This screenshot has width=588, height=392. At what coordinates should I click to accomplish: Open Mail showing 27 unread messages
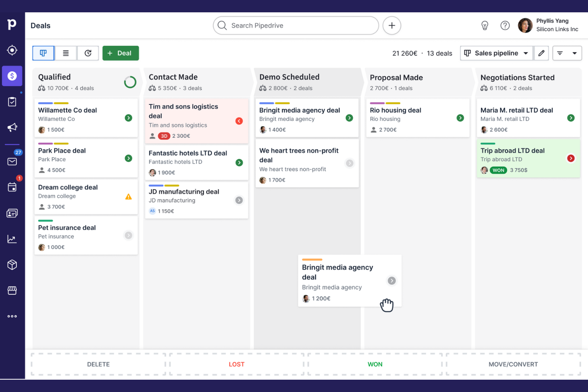(12, 161)
